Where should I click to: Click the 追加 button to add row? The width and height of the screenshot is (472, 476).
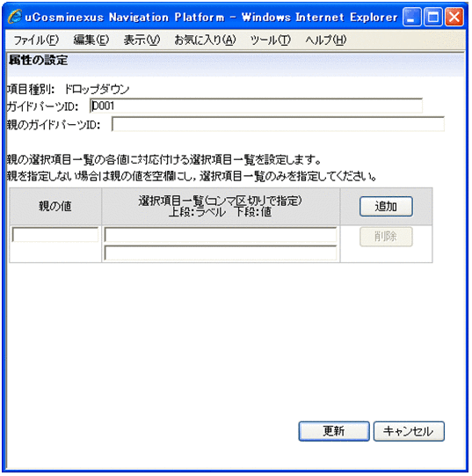click(x=386, y=207)
